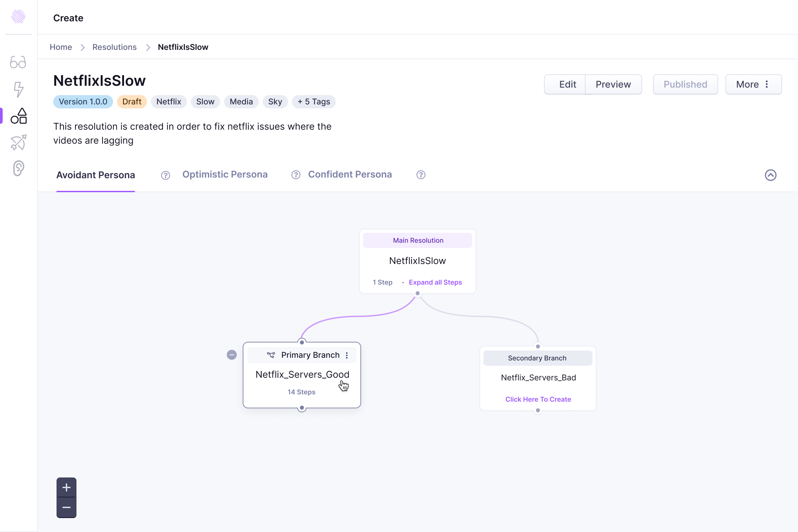
Task: Switch to Optimistic Persona tab
Action: coord(225,174)
